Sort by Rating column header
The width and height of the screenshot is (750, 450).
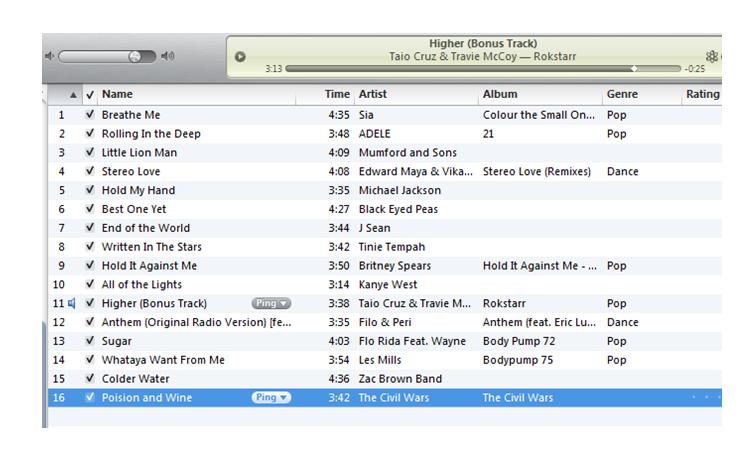703,94
